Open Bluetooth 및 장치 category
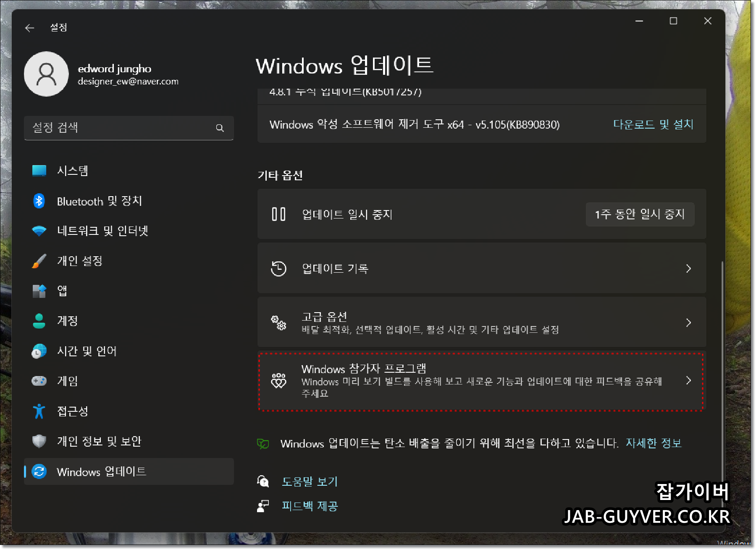The width and height of the screenshot is (756, 550). coord(129,201)
